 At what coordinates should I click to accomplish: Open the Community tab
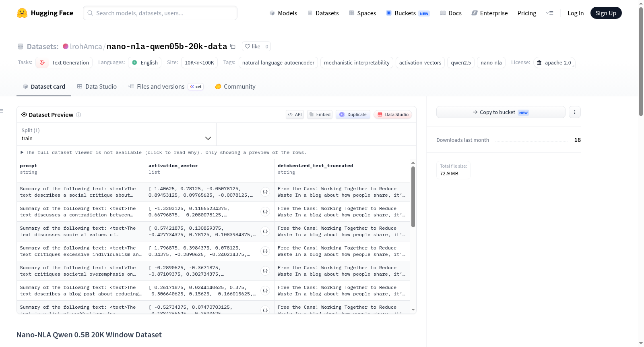pyautogui.click(x=235, y=87)
